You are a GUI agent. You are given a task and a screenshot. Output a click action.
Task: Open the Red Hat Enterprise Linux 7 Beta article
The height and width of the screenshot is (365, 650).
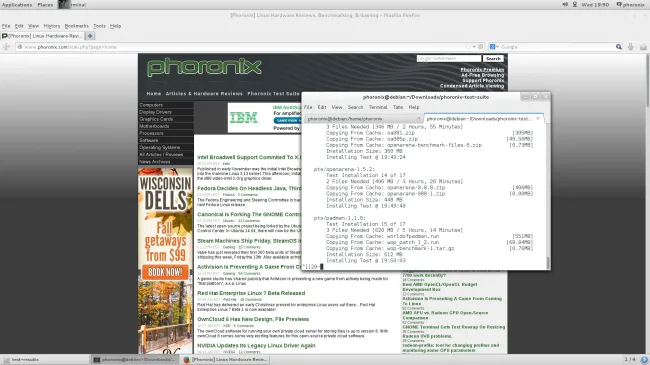tap(251, 293)
